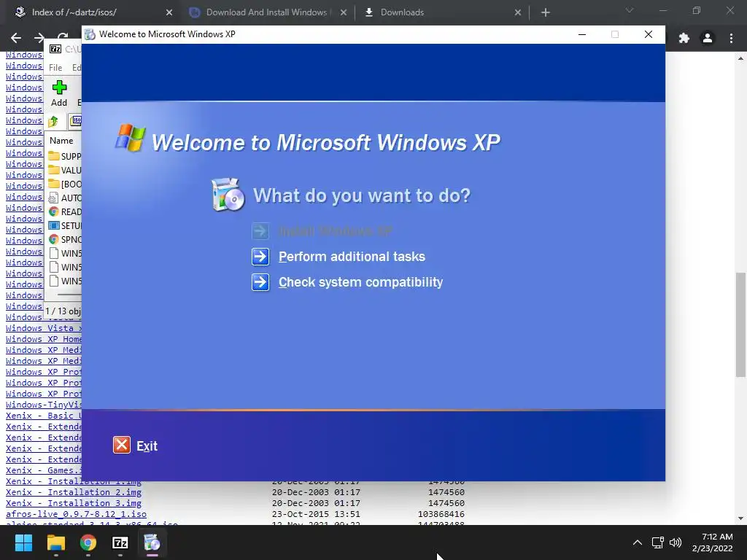Click Chrome's back arrow
This screenshot has width=747, height=560.
tap(16, 38)
